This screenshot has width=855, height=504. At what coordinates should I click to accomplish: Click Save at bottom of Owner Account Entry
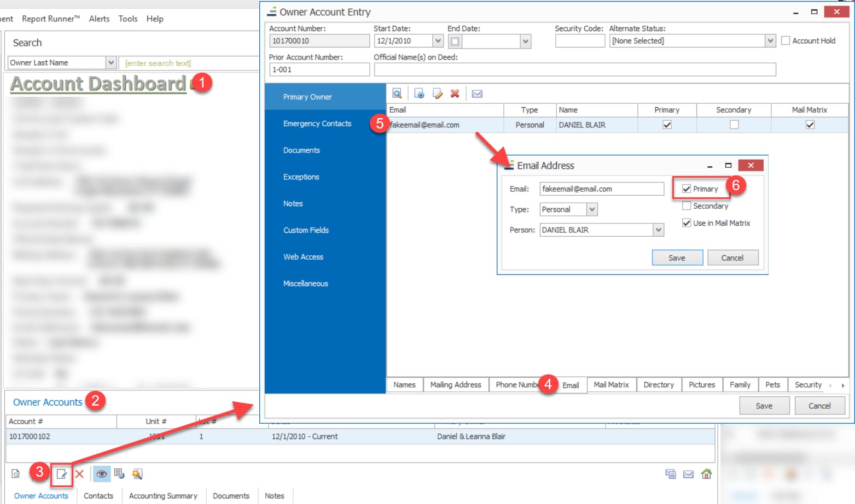pos(764,406)
